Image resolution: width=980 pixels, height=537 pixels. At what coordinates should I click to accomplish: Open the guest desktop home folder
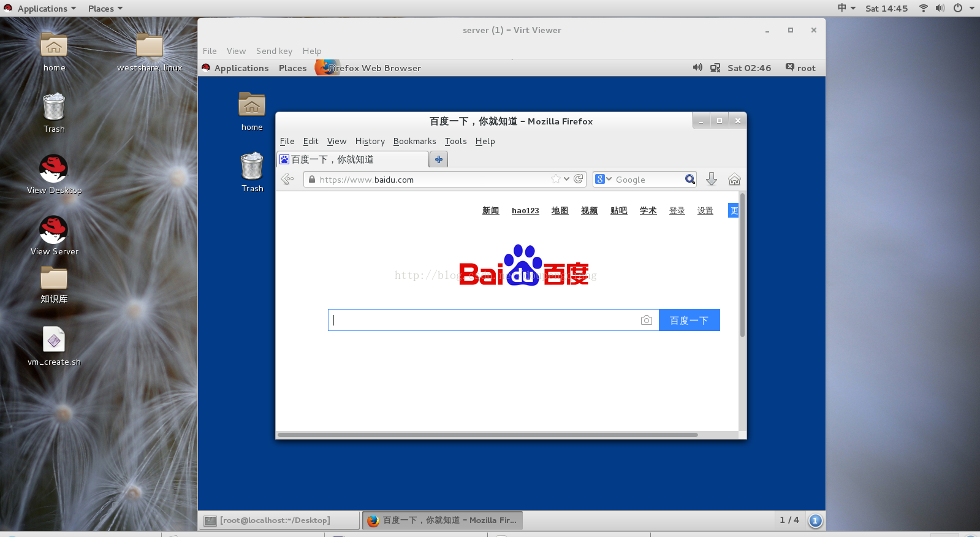click(252, 105)
